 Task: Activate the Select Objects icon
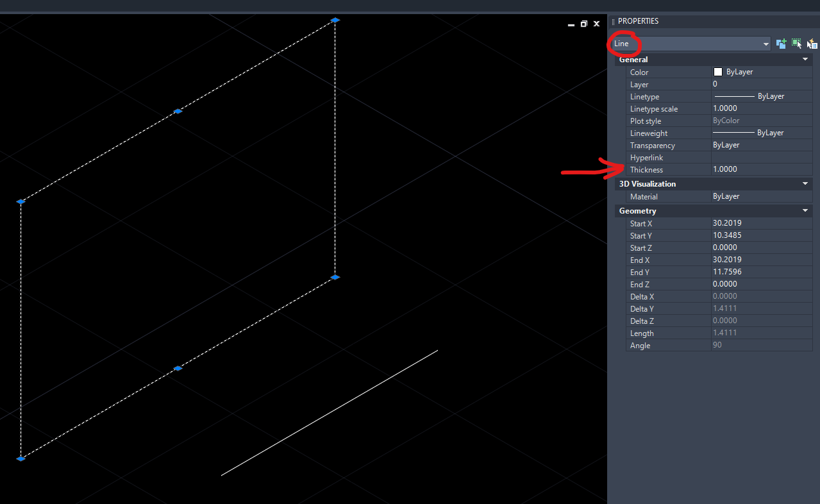(796, 43)
